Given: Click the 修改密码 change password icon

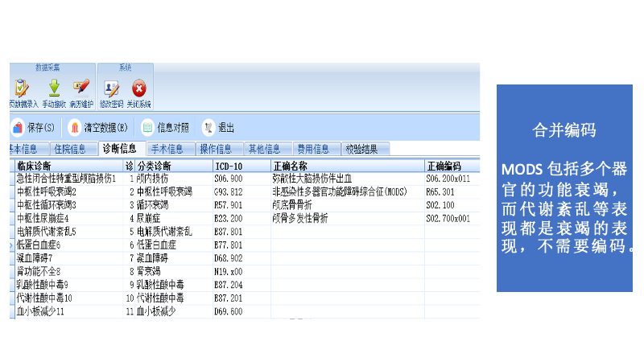Looking at the screenshot, I should (111, 88).
